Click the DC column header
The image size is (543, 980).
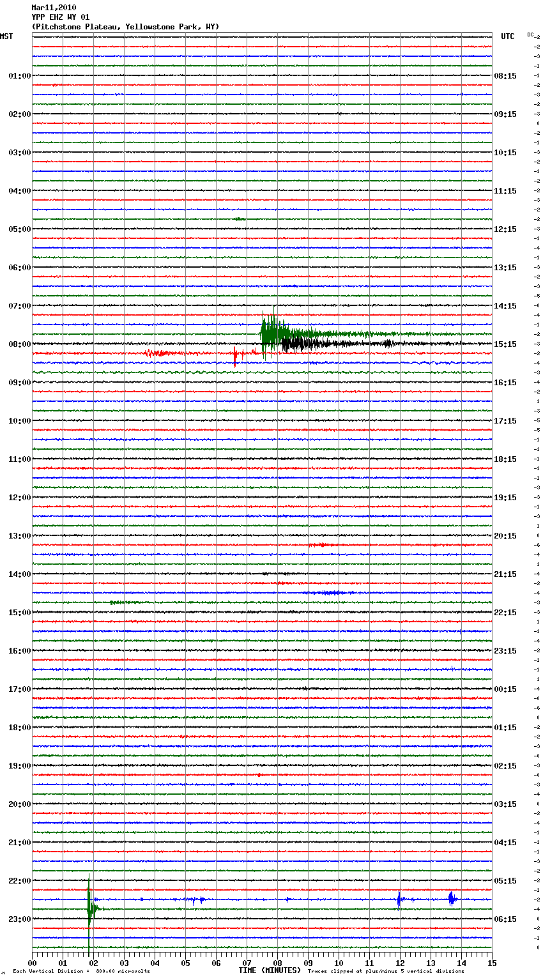click(x=532, y=34)
